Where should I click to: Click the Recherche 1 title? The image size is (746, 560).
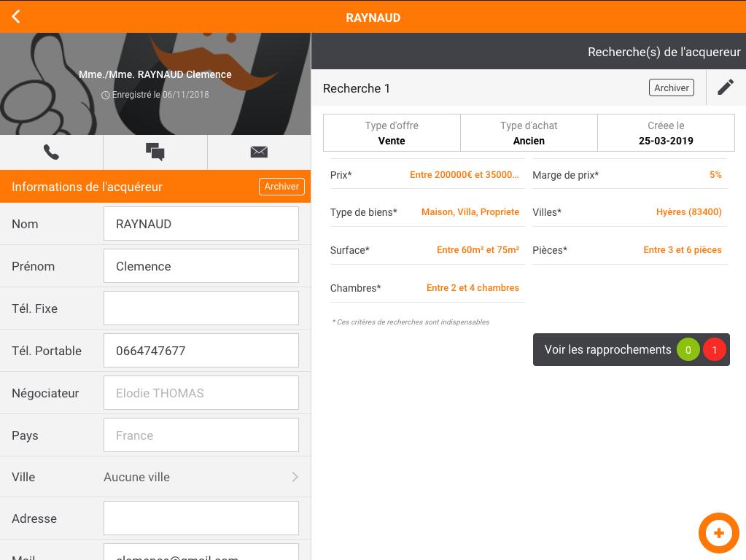pyautogui.click(x=357, y=88)
